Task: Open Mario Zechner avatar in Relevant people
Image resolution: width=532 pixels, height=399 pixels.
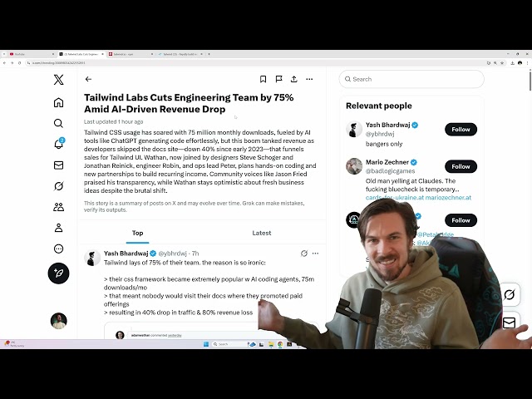Action: coord(354,166)
